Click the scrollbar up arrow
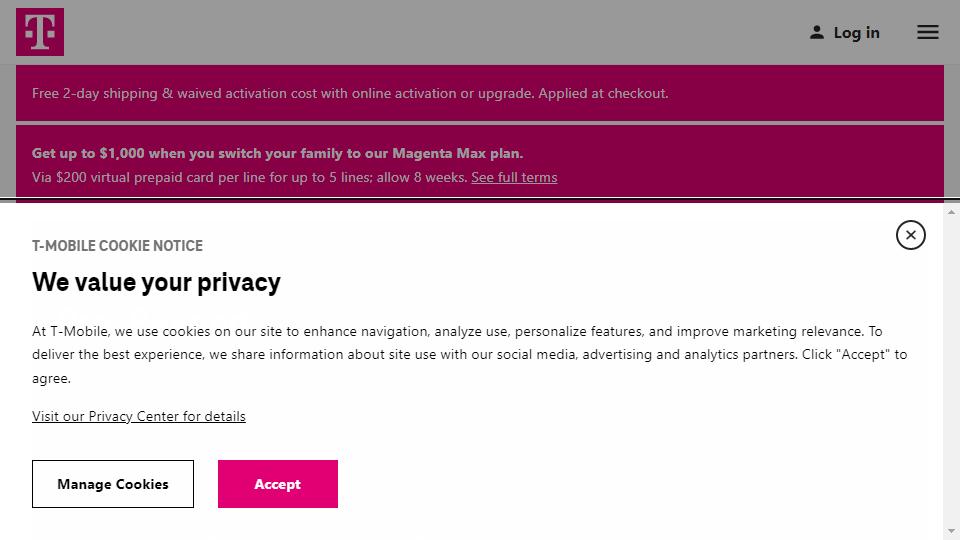 [x=951, y=211]
